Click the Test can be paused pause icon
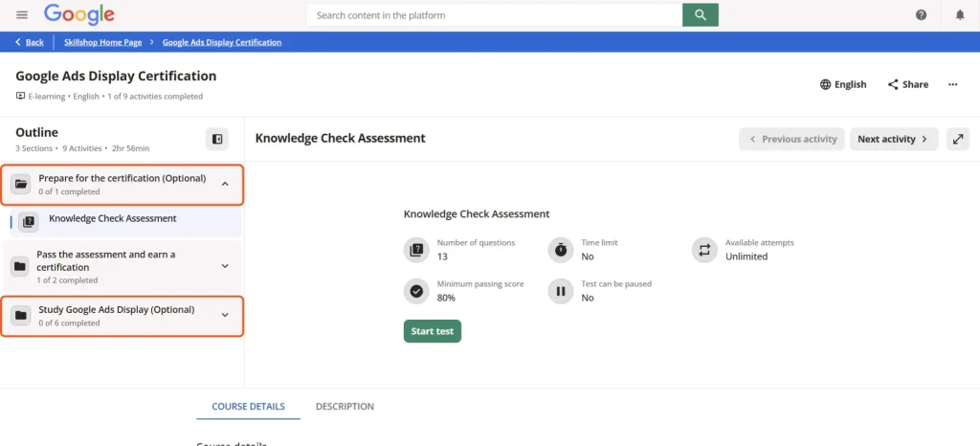 click(561, 291)
